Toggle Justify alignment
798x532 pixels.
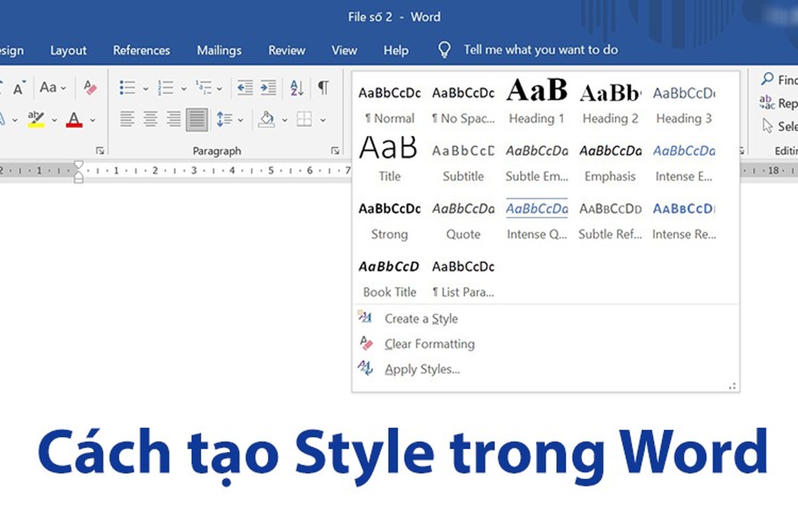[x=197, y=120]
